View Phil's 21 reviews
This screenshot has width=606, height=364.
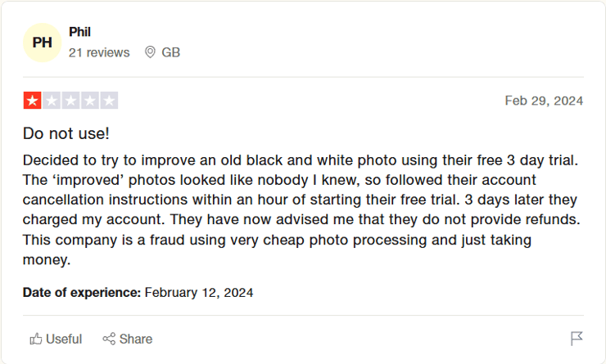pos(99,52)
